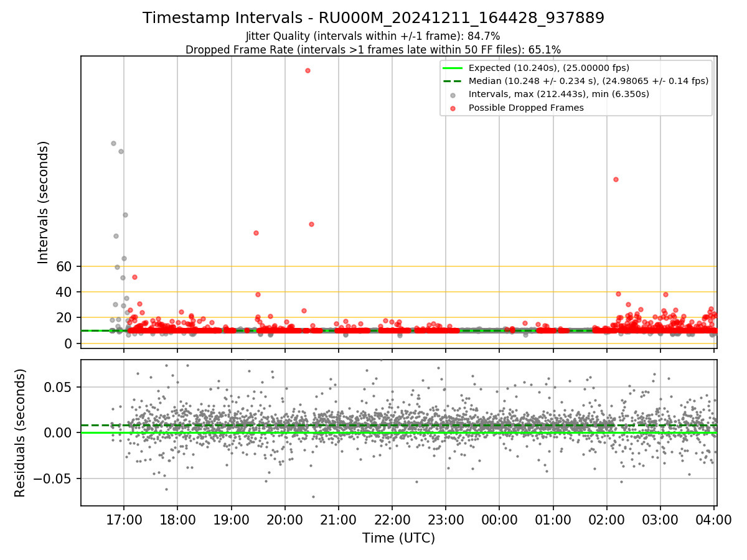Viewport: 747px width, 560px height.
Task: Click the 02:00 x-axis tick label
Action: click(x=607, y=519)
